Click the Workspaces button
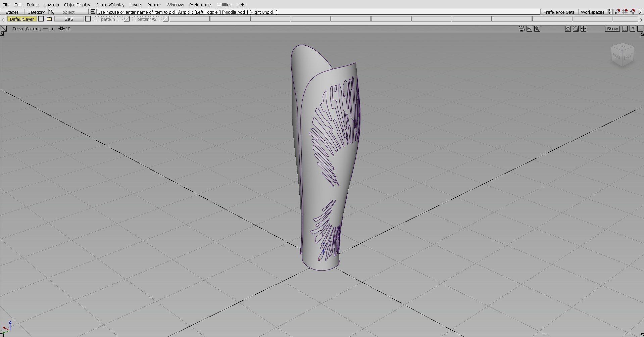This screenshot has height=337, width=644. tap(592, 12)
